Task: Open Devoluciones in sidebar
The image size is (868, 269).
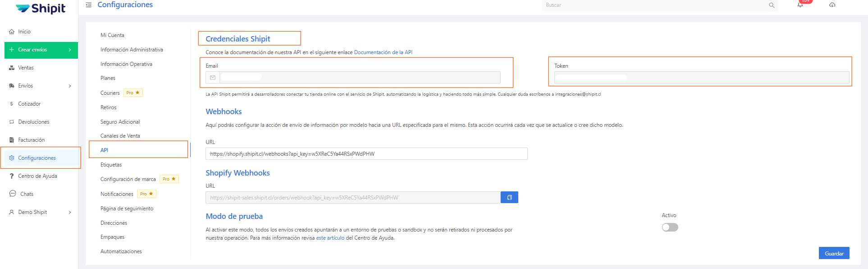Action: coord(34,122)
